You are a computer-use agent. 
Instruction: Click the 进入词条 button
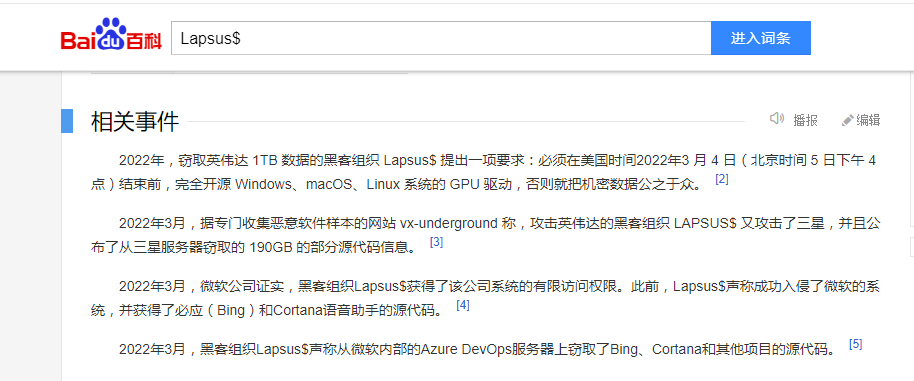[x=761, y=38]
